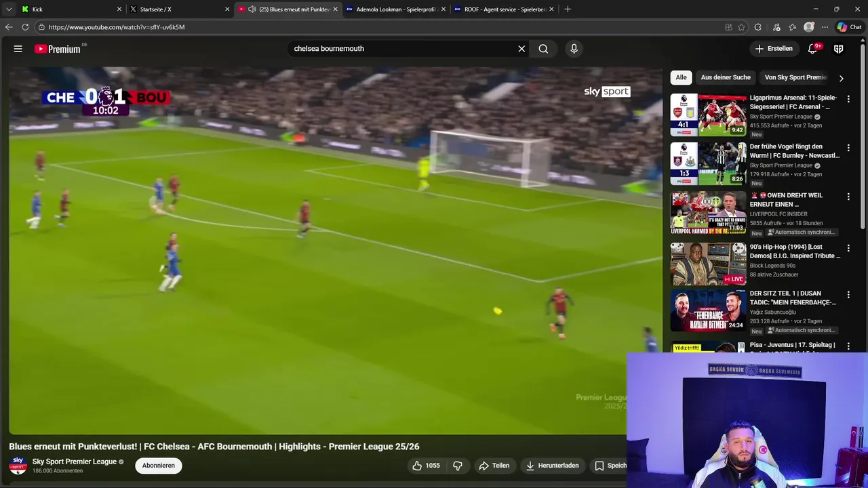Close the Startseite / X tab
The height and width of the screenshot is (488, 868).
click(x=227, y=9)
